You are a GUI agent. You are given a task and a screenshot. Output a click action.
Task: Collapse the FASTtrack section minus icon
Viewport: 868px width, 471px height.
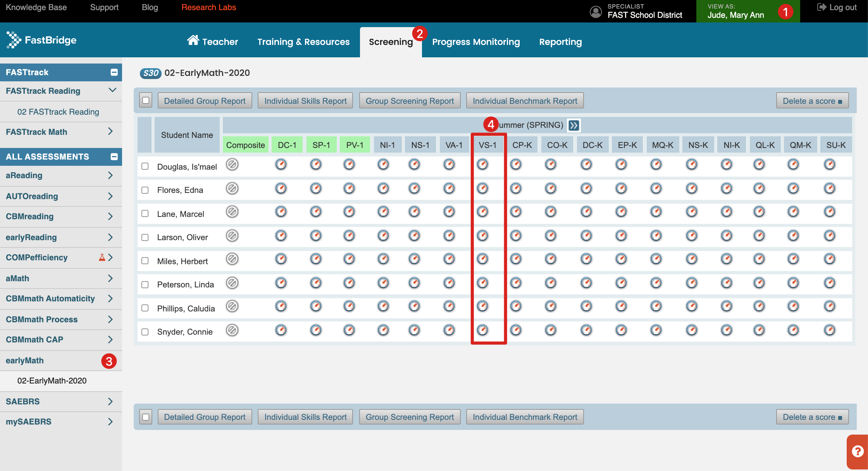coord(114,72)
